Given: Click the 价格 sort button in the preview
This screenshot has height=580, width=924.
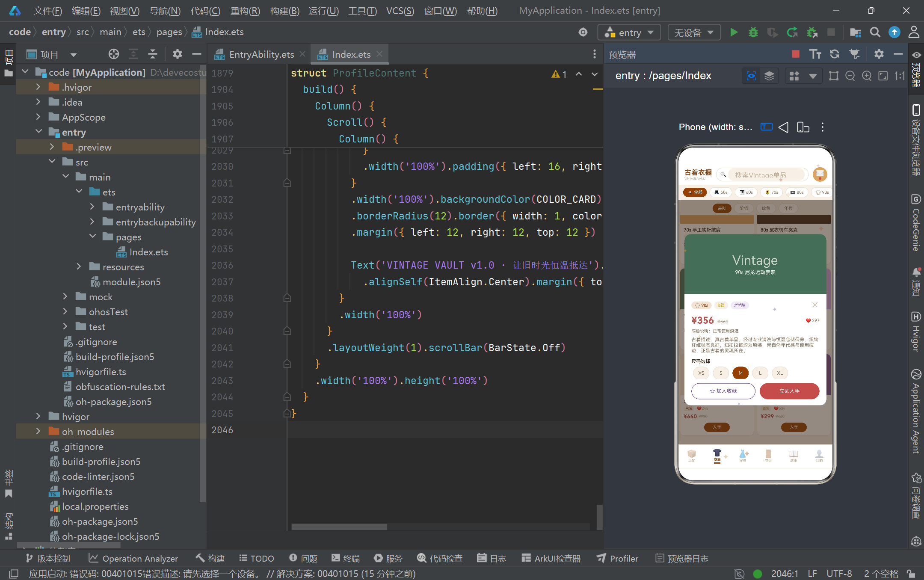Looking at the screenshot, I should click(x=744, y=208).
